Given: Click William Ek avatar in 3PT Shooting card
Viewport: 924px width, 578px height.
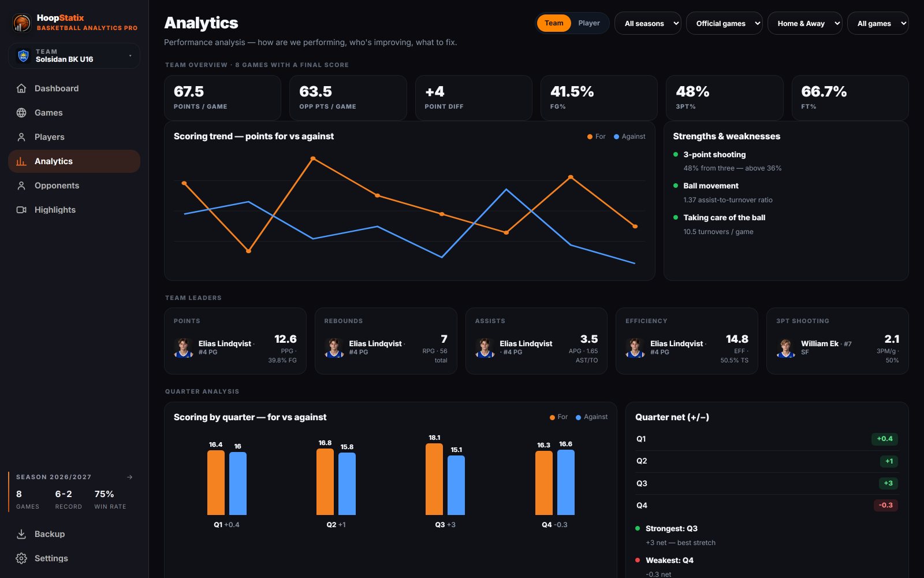Looking at the screenshot, I should [x=786, y=347].
